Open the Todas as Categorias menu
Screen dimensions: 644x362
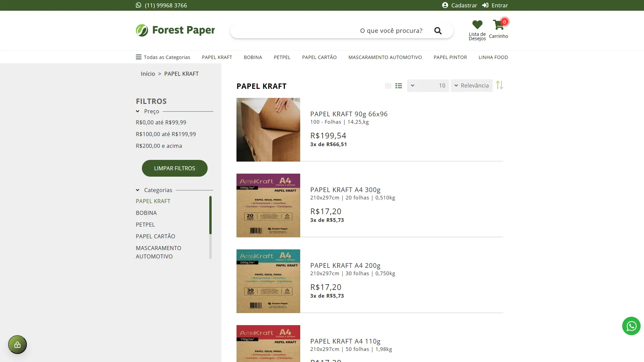(x=163, y=57)
